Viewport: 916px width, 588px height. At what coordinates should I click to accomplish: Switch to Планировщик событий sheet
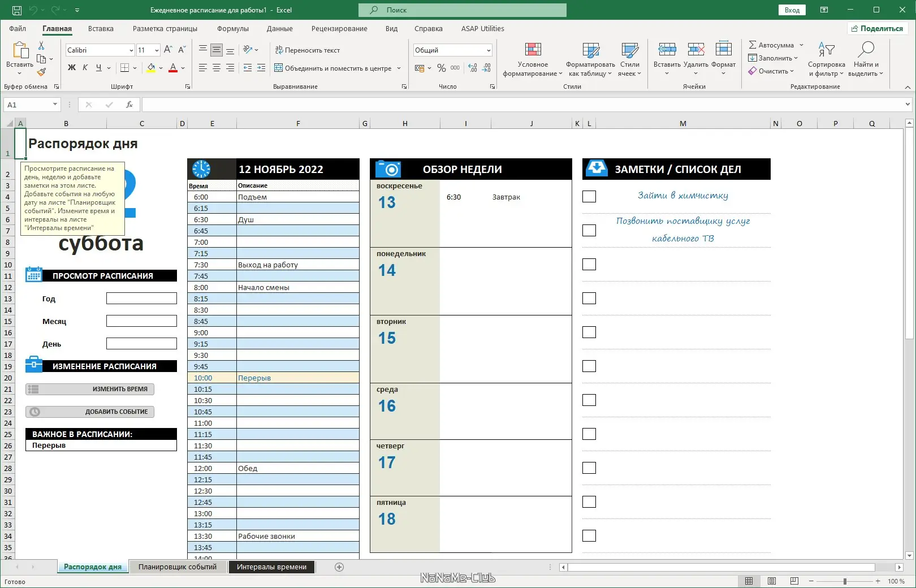178,567
